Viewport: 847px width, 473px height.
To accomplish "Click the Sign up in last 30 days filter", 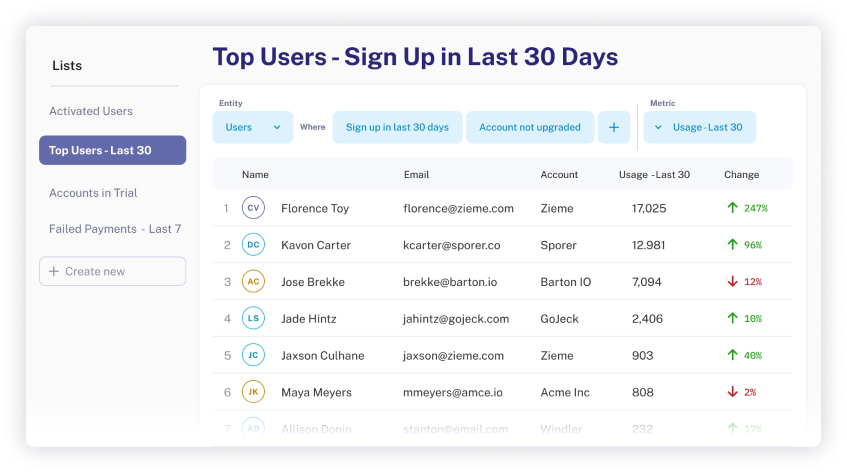I will (x=398, y=127).
